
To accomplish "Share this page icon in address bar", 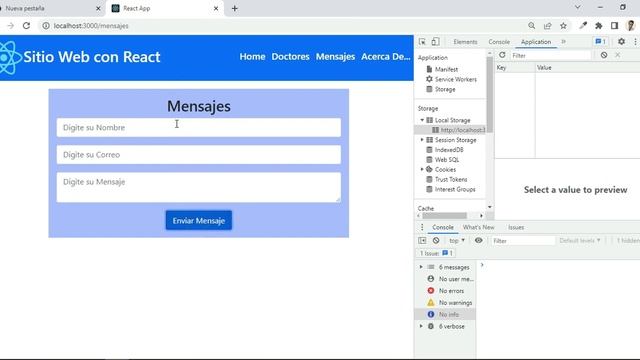I will (x=547, y=26).
